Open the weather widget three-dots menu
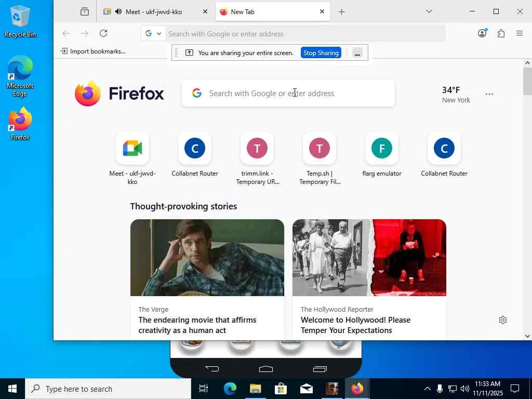Screen dimensions: 532x399 (x=489, y=94)
